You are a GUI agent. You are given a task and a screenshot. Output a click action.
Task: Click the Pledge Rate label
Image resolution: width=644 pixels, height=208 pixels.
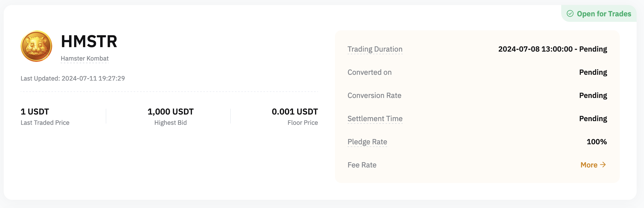[367, 142]
